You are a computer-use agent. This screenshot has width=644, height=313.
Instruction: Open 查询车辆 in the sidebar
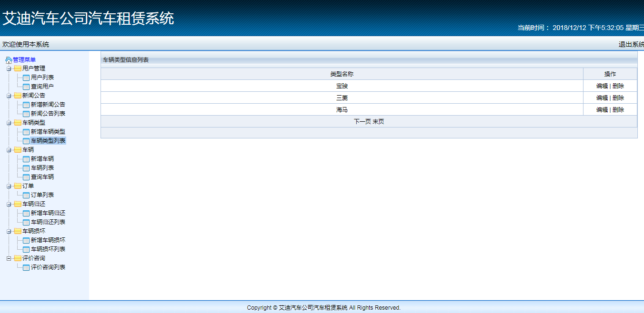[x=42, y=177]
